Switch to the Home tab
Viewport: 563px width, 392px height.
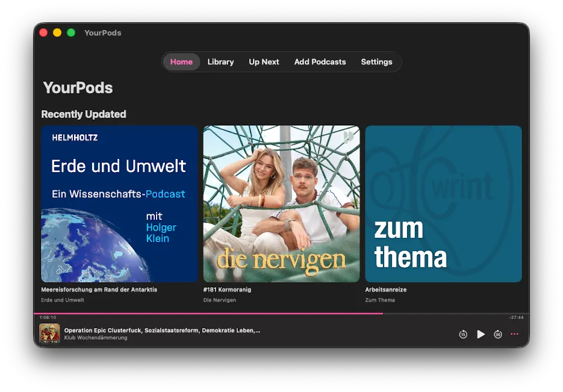(x=181, y=62)
